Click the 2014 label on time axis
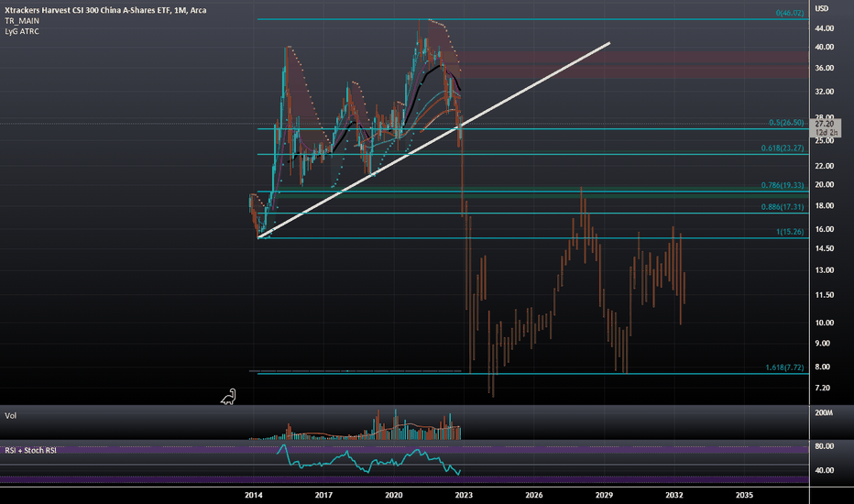Viewport: 854px width, 504px height. [253, 495]
